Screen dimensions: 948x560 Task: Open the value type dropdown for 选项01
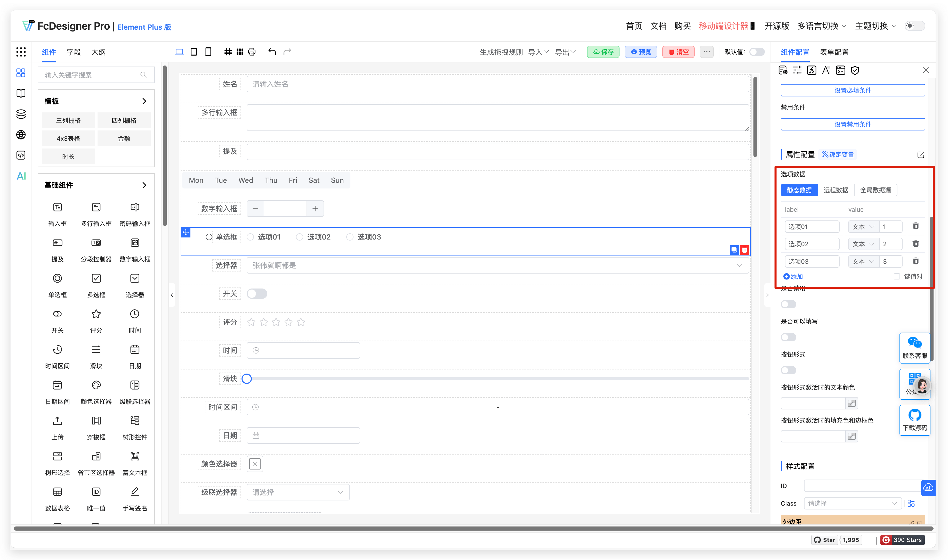point(863,226)
